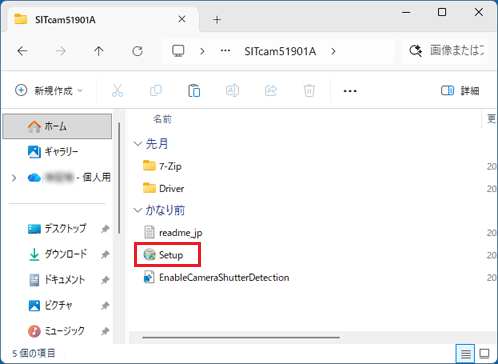Sort by the 名前 column header
Image resolution: width=498 pixels, height=364 pixels.
(x=162, y=119)
